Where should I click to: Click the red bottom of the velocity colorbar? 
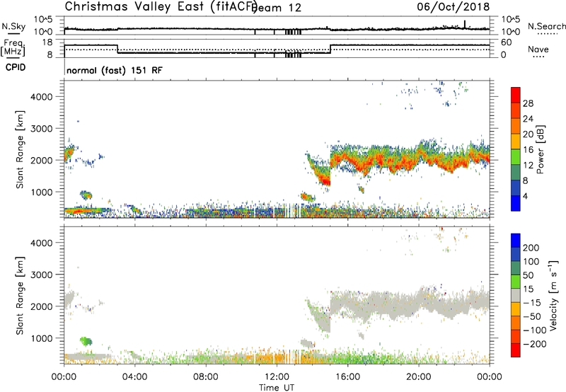pos(516,350)
